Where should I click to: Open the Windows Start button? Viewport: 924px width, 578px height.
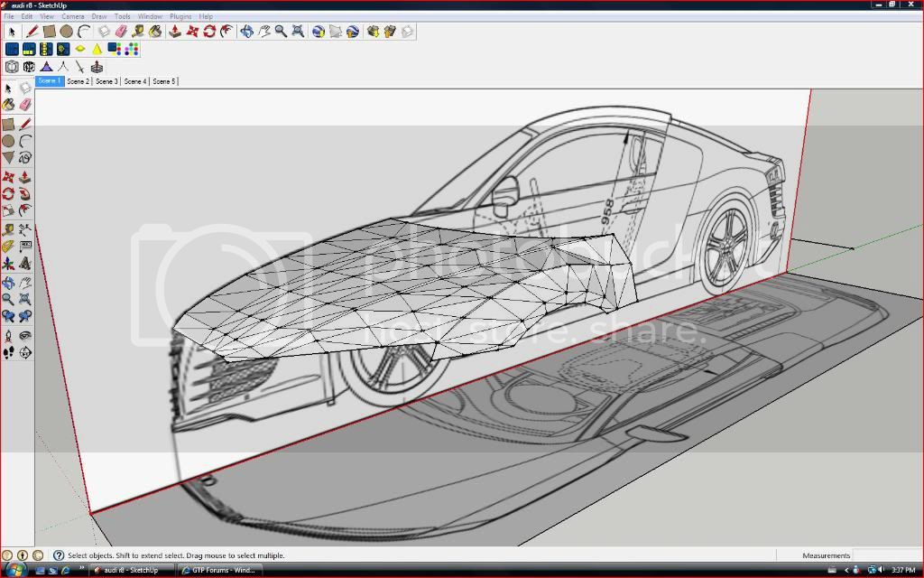15,570
